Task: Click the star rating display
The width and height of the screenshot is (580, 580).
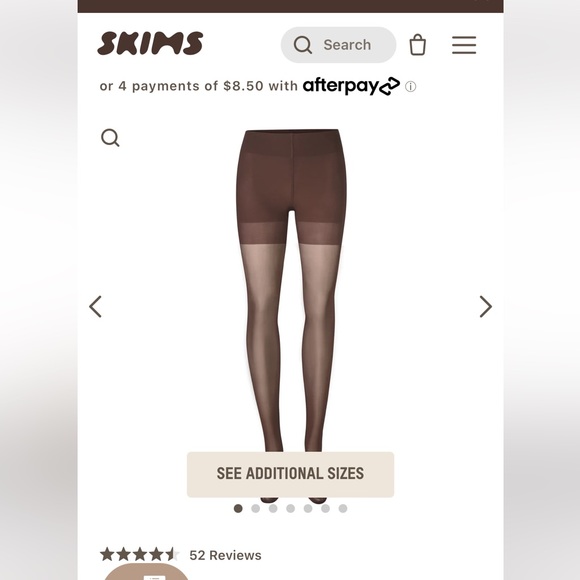Action: point(140,554)
